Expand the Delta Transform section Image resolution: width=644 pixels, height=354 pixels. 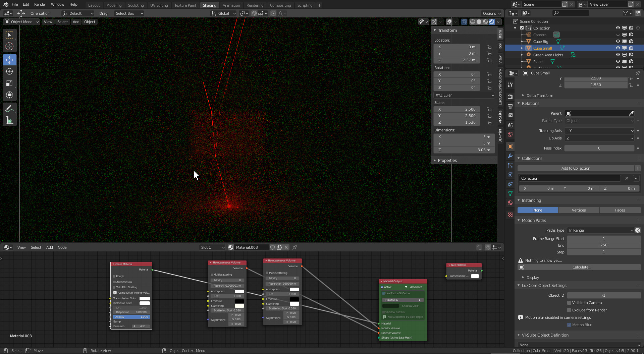pyautogui.click(x=539, y=96)
